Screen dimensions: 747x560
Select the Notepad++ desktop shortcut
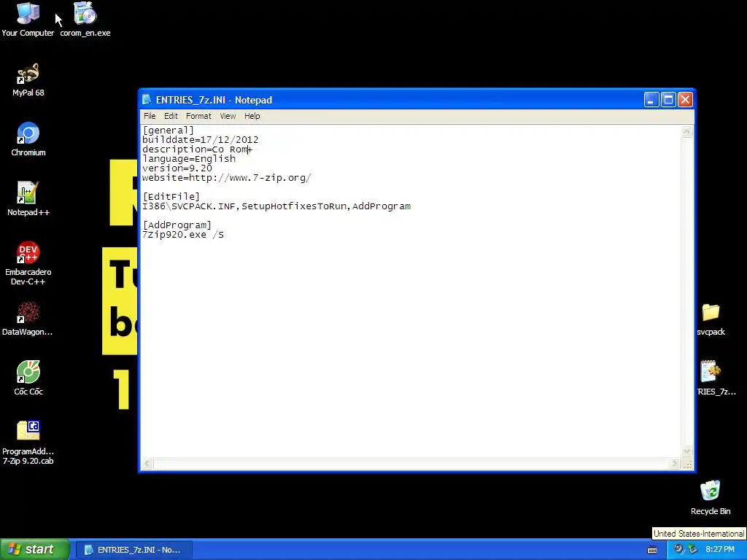[x=28, y=200]
